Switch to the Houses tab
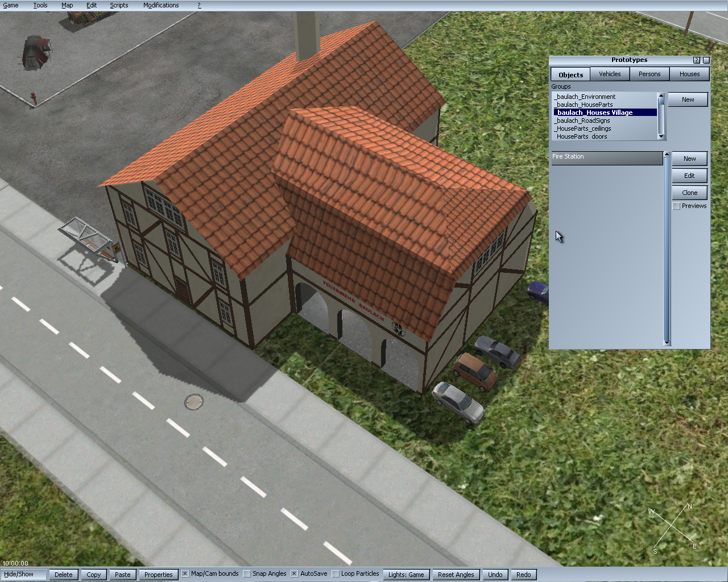This screenshot has height=582, width=728. coord(689,74)
